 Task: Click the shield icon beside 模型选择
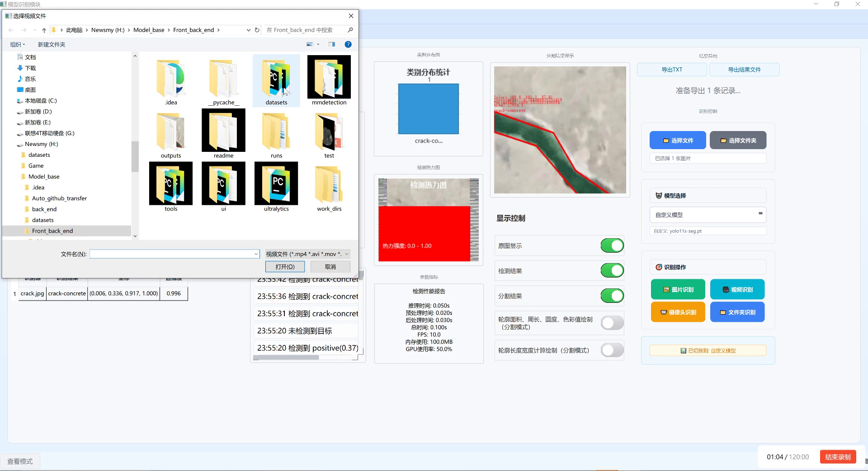pyautogui.click(x=659, y=195)
